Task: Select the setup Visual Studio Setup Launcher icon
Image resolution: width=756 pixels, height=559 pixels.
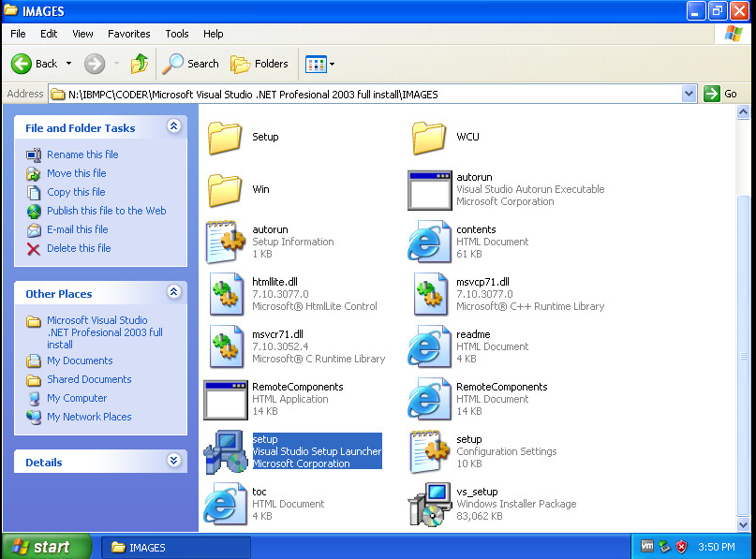Action: [x=226, y=451]
